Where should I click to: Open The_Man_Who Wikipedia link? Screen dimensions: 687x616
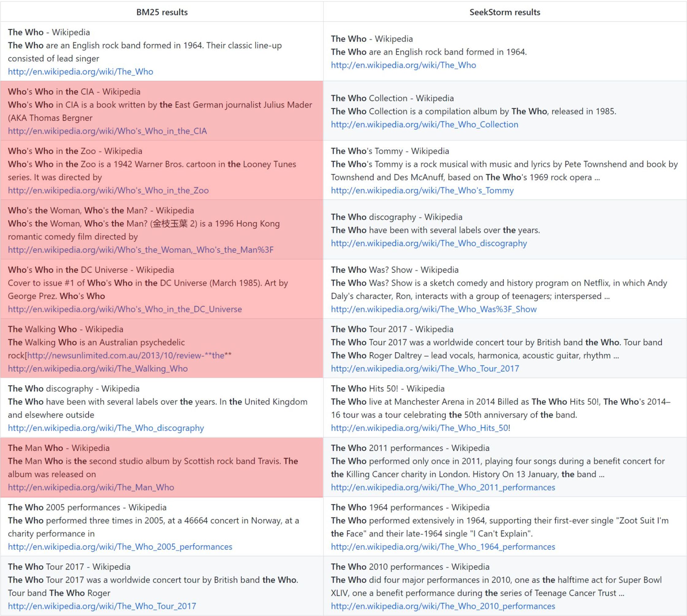click(91, 487)
